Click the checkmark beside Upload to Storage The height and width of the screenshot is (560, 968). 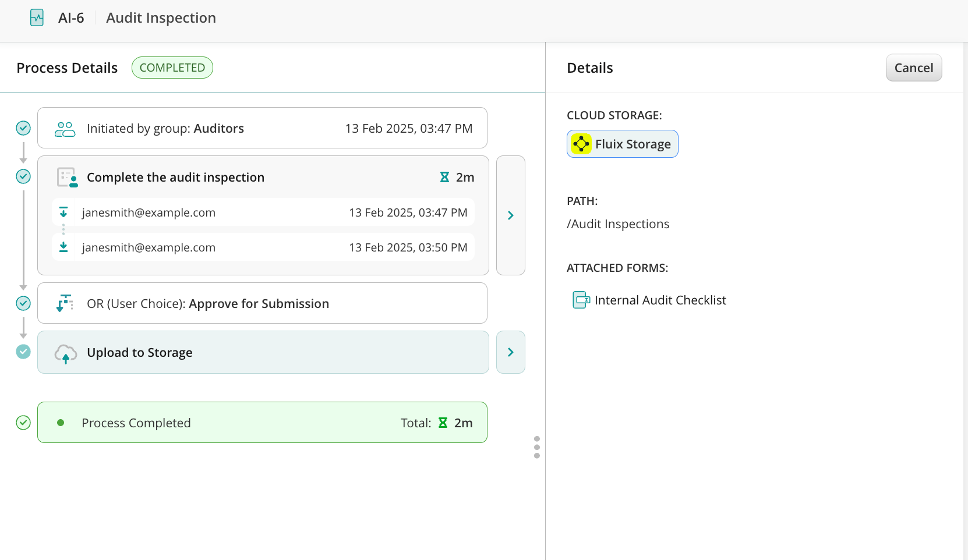click(x=23, y=352)
